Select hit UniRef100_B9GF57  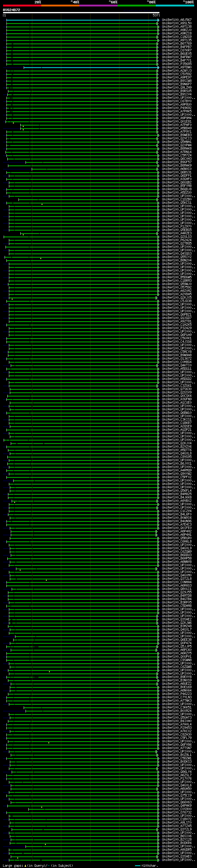point(177,162)
